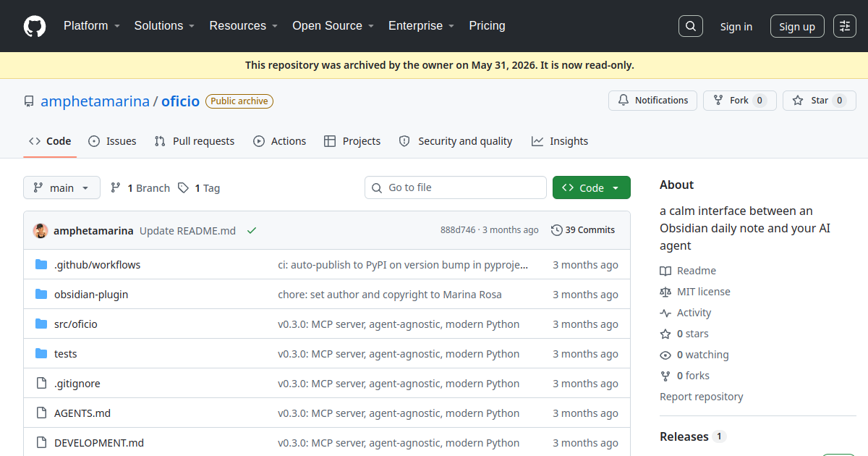The height and width of the screenshot is (456, 868).
Task: Click the tag icon beside 1 Tag
Action: click(x=183, y=187)
